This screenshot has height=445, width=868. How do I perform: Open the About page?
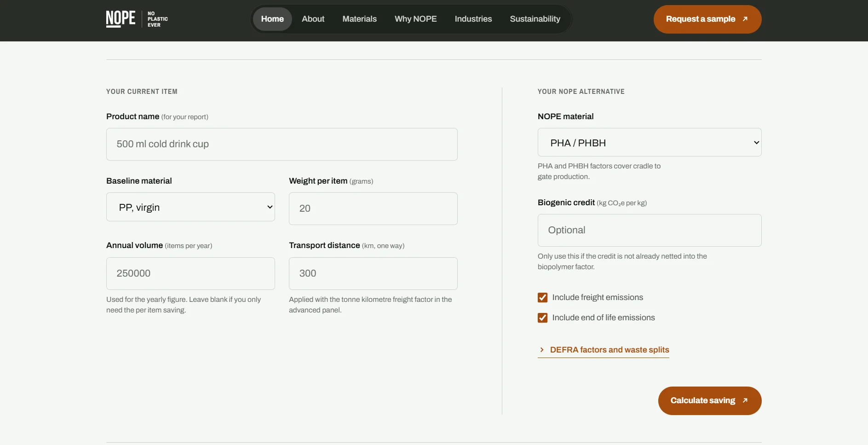click(313, 19)
